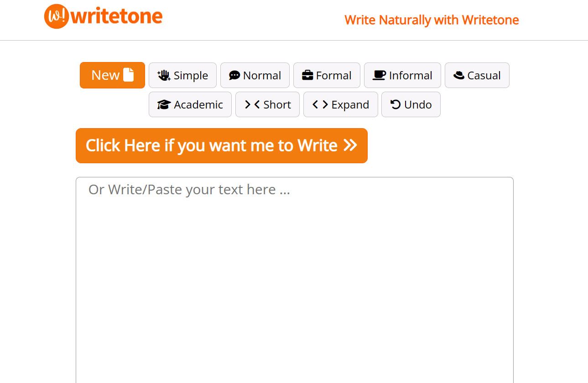Click the coffee mug Informal icon
The height and width of the screenshot is (383, 588).
(379, 75)
